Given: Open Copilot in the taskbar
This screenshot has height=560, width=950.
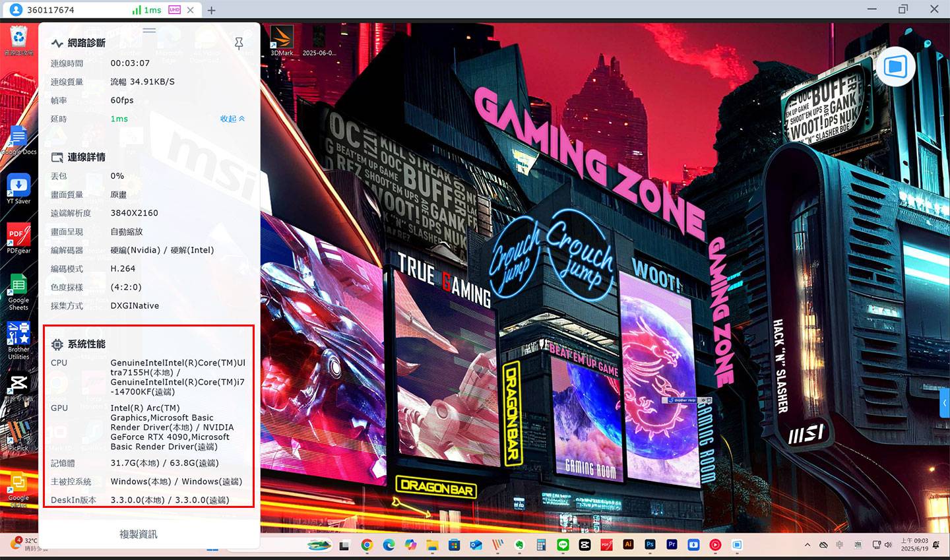Looking at the screenshot, I should pyautogui.click(x=410, y=545).
